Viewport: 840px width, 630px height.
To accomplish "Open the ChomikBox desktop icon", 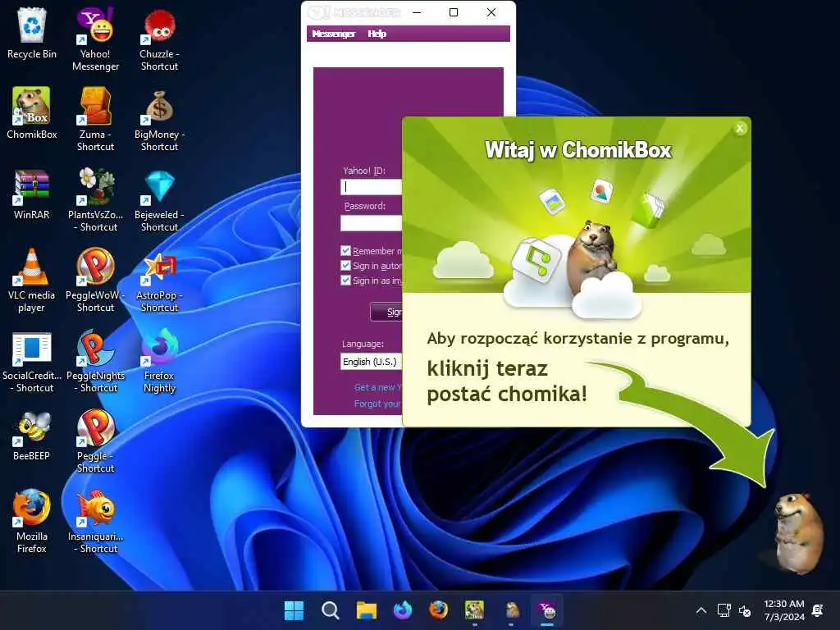I will click(32, 113).
